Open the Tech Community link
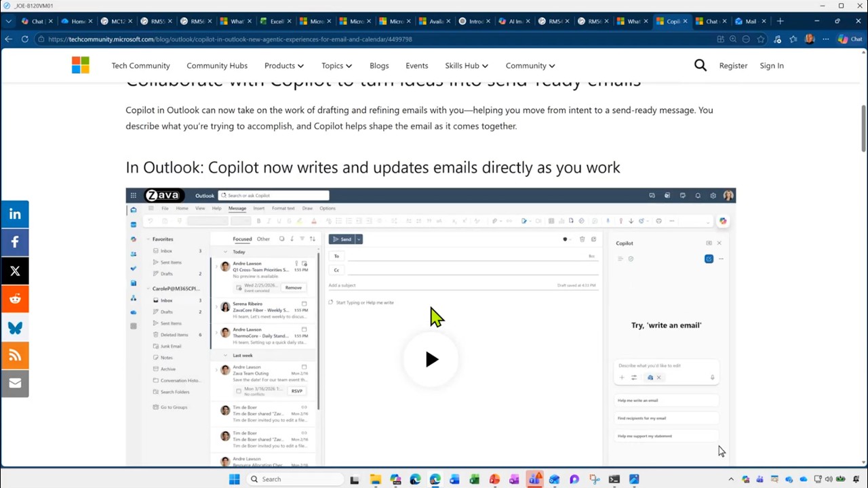Viewport: 868px width, 488px height. point(140,66)
